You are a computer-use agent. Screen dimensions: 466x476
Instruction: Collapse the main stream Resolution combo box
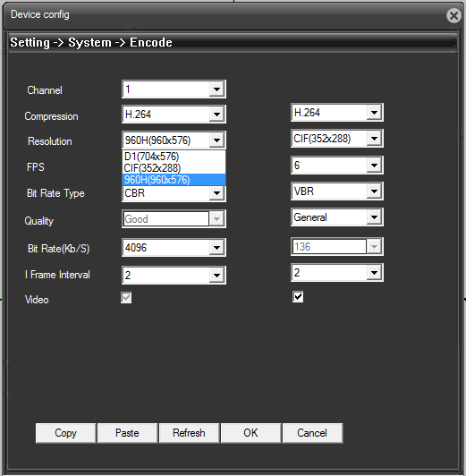click(174, 140)
